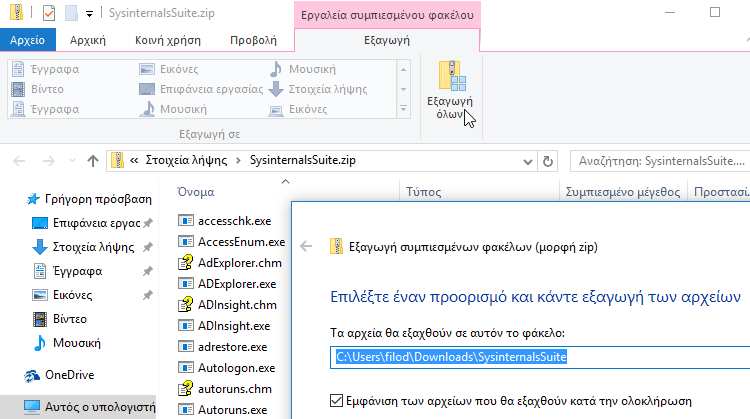Click the first Έγγραφα destination in ribbon gallery

coord(46,69)
